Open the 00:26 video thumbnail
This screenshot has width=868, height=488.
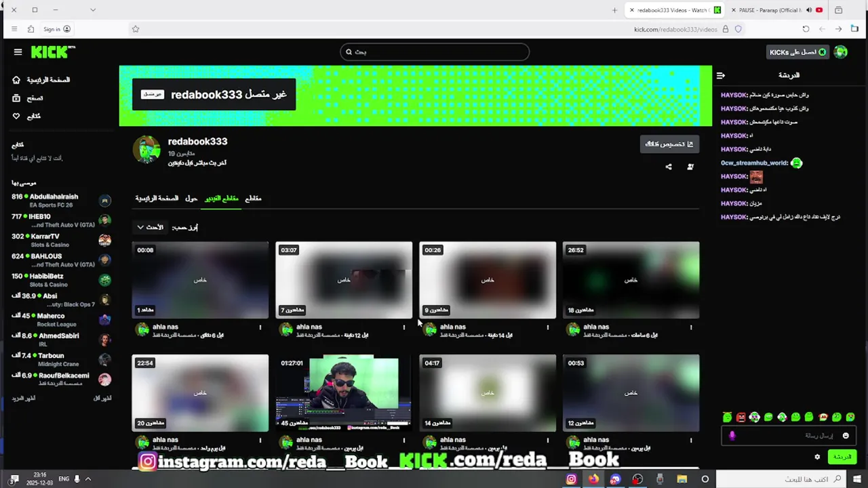click(x=488, y=280)
